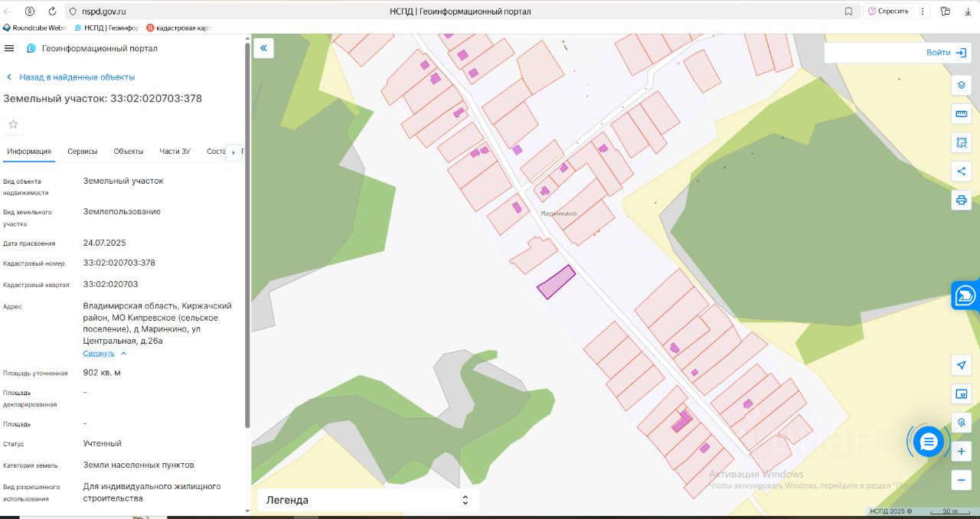
Task: Click the Yandex home button in toolbar
Action: coord(30,11)
